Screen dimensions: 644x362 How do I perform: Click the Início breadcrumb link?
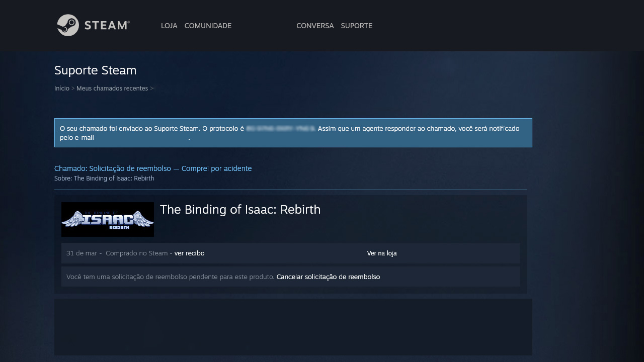[x=62, y=88]
